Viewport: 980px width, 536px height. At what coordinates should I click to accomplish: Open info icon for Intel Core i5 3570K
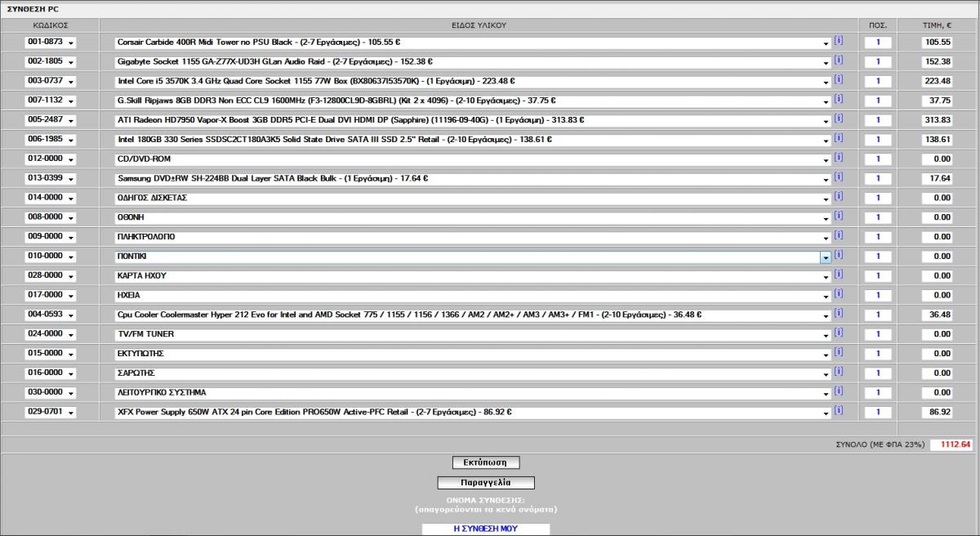point(838,80)
